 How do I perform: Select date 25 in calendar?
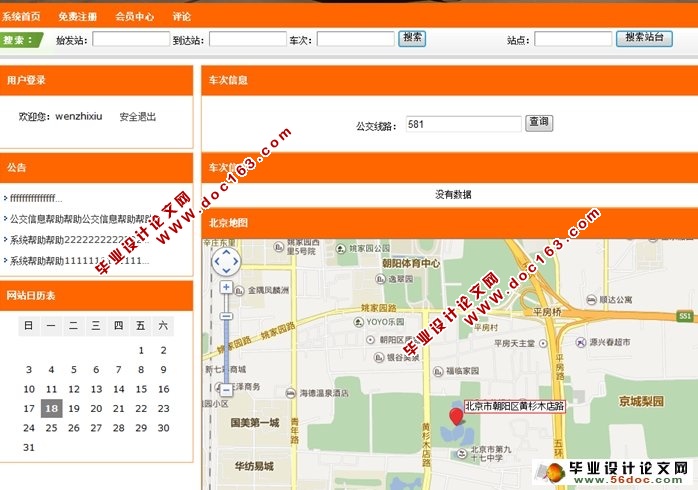coord(52,428)
